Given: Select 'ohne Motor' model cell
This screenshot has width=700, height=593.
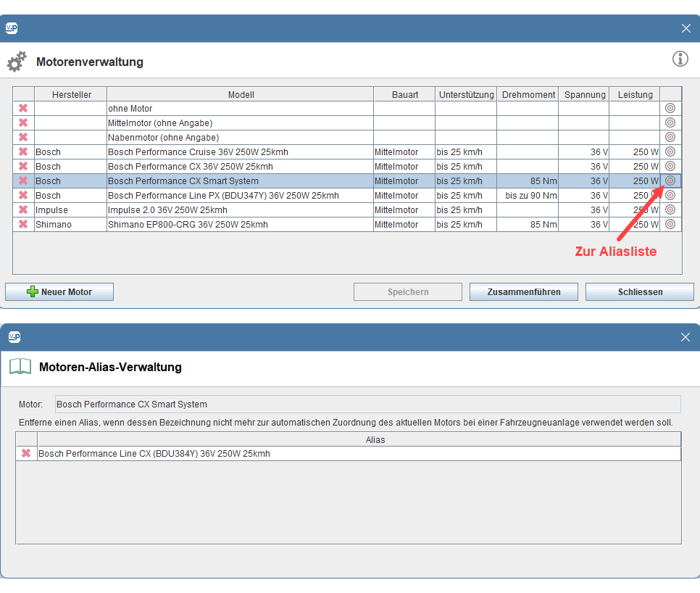Looking at the screenshot, I should coord(240,108).
